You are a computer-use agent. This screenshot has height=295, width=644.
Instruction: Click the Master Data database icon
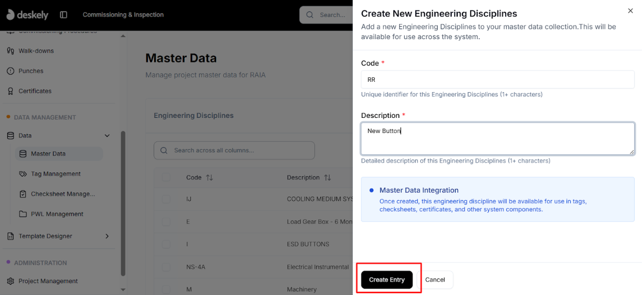pyautogui.click(x=23, y=154)
